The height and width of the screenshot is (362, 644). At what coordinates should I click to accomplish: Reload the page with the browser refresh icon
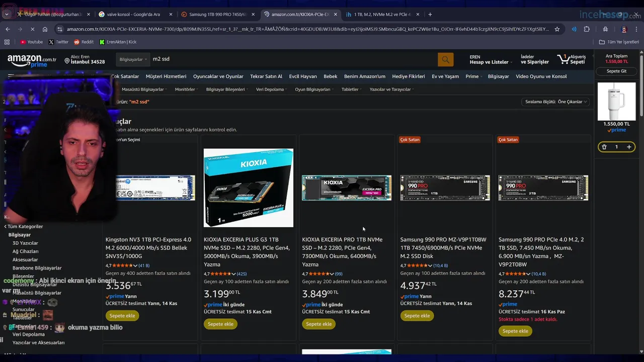(32, 29)
